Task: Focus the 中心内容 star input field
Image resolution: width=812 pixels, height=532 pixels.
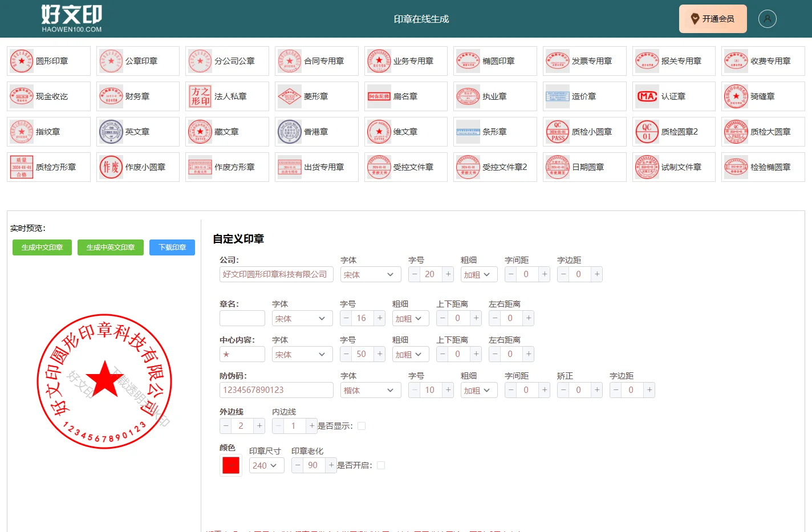Action: coord(242,354)
